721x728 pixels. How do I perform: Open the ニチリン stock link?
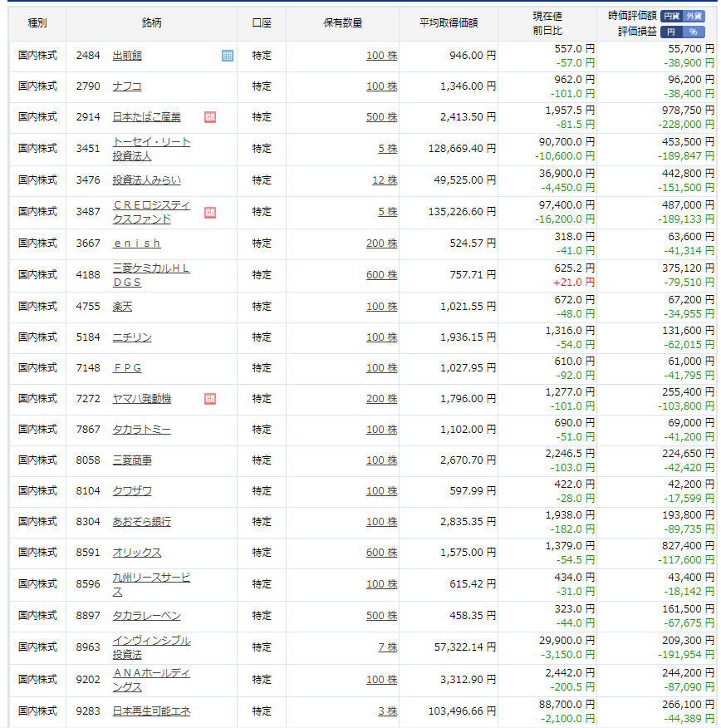(x=132, y=337)
